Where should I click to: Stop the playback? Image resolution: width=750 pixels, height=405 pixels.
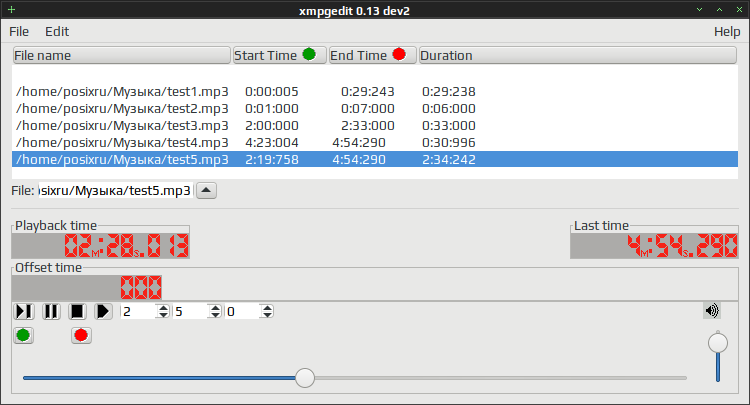77,312
